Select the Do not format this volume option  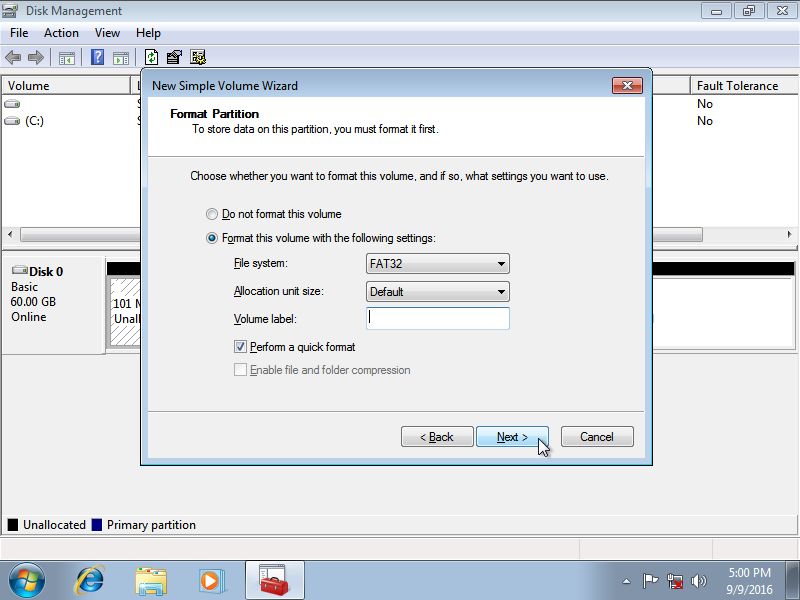pyautogui.click(x=211, y=213)
